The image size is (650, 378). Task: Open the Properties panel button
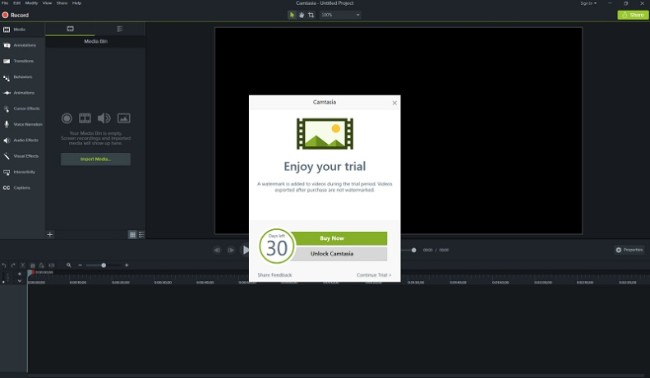pyautogui.click(x=629, y=250)
